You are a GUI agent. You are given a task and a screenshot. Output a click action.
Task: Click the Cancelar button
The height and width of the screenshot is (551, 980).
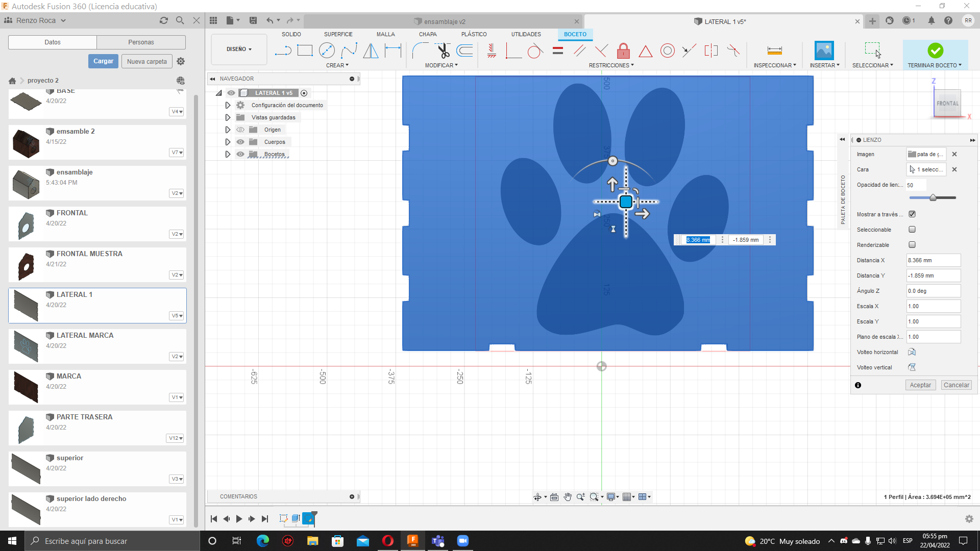[957, 385]
